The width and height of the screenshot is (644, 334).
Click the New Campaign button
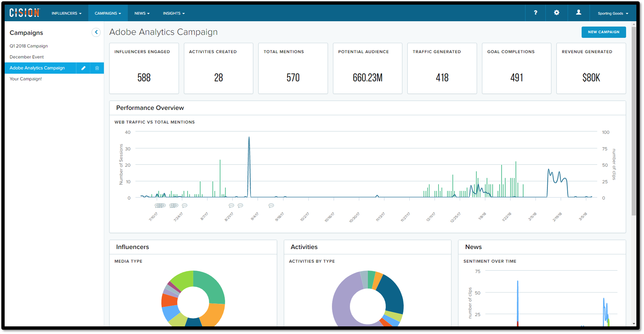point(604,32)
